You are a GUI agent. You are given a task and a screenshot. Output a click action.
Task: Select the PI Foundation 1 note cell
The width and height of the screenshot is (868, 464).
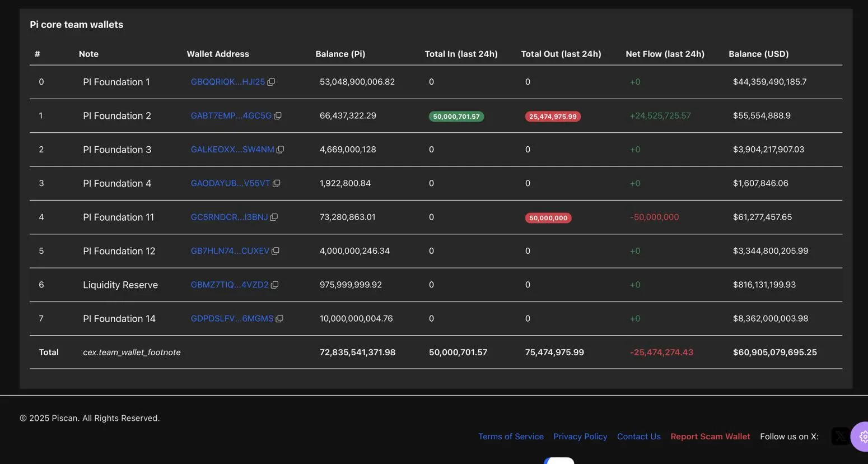click(x=116, y=82)
